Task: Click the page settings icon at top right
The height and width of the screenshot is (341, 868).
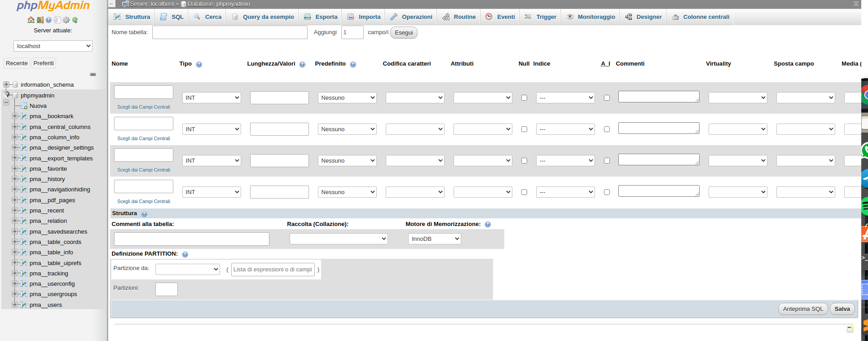Action: coord(856,4)
